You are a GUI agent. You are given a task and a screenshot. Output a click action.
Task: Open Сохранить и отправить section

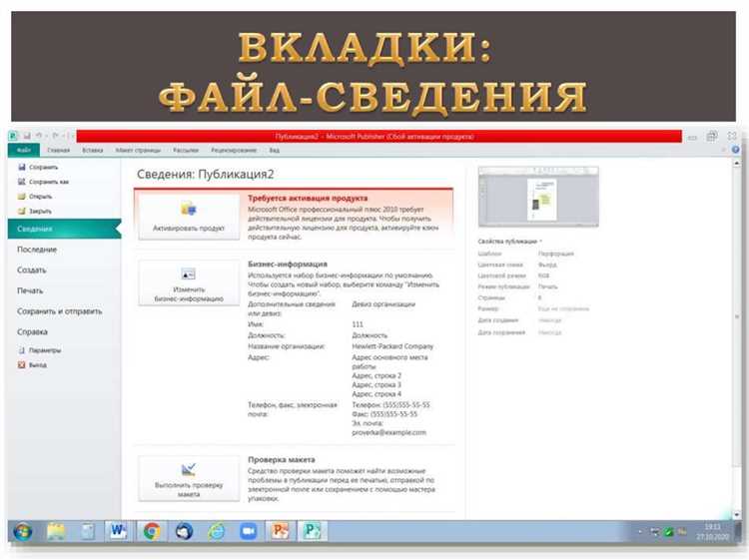pyautogui.click(x=60, y=310)
